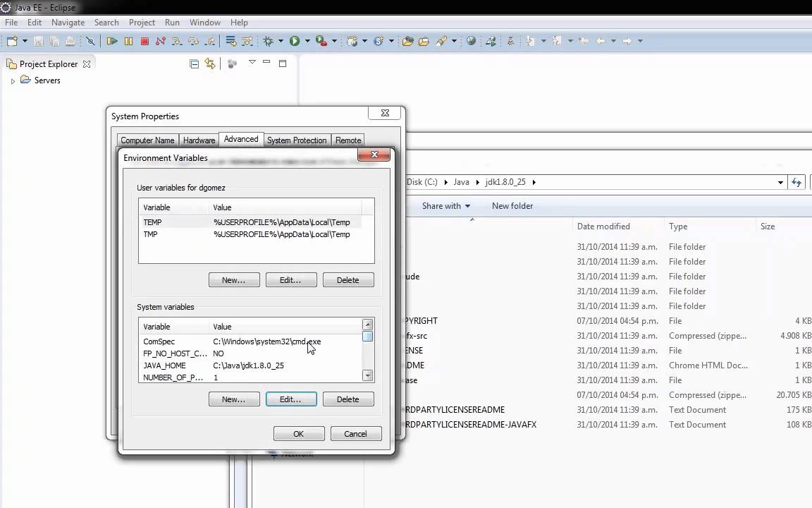812x508 pixels.
Task: Click the Step Into arrow icon
Action: 177,41
